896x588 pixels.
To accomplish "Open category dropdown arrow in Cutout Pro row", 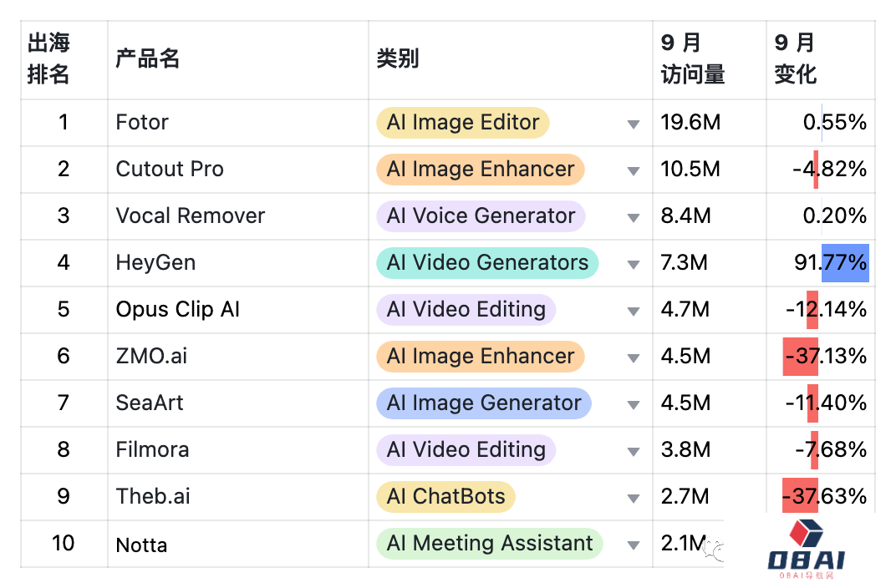I will coord(633,170).
